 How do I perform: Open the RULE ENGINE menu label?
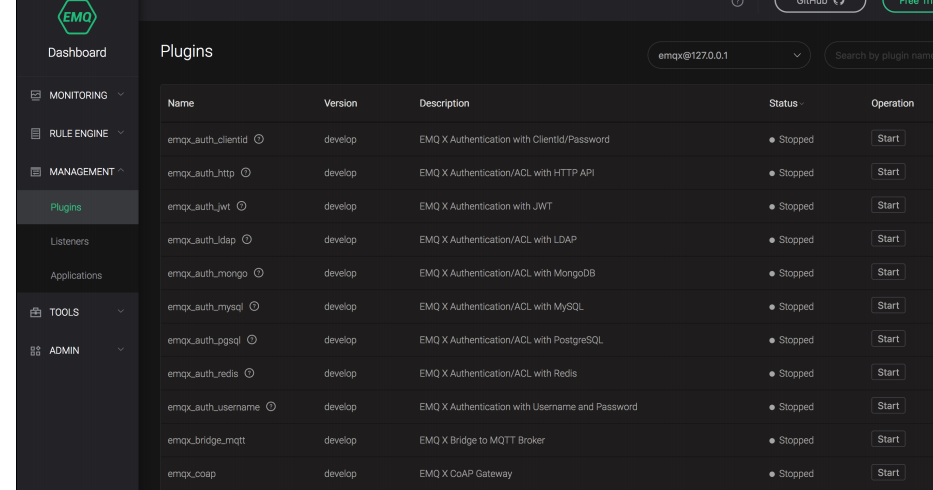pos(79,133)
